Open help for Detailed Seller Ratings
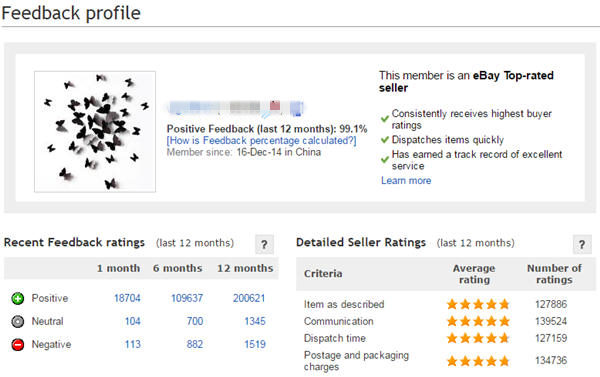 point(582,244)
